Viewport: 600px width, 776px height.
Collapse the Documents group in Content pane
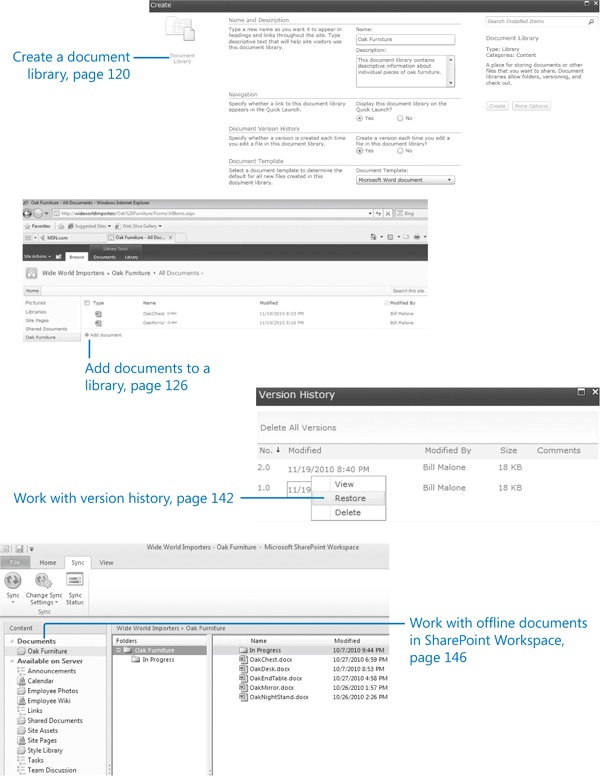point(12,641)
